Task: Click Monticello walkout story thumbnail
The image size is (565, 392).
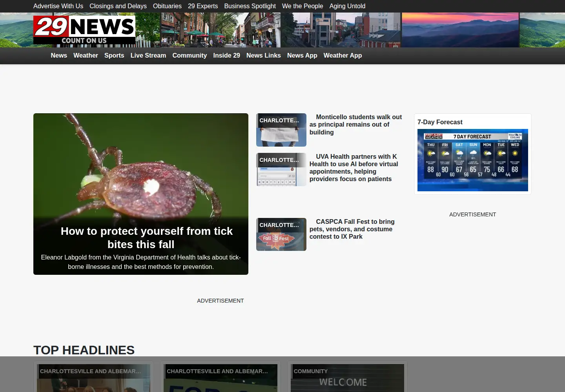Action: coord(281,130)
